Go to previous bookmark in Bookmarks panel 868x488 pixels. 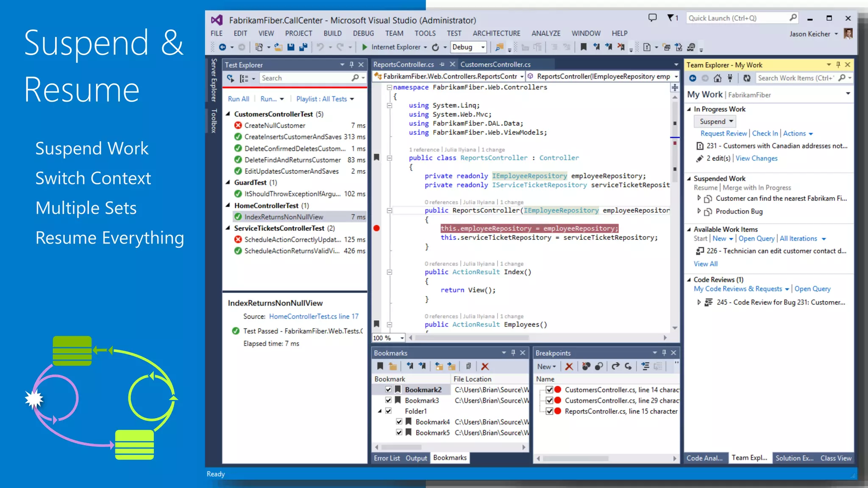point(410,366)
